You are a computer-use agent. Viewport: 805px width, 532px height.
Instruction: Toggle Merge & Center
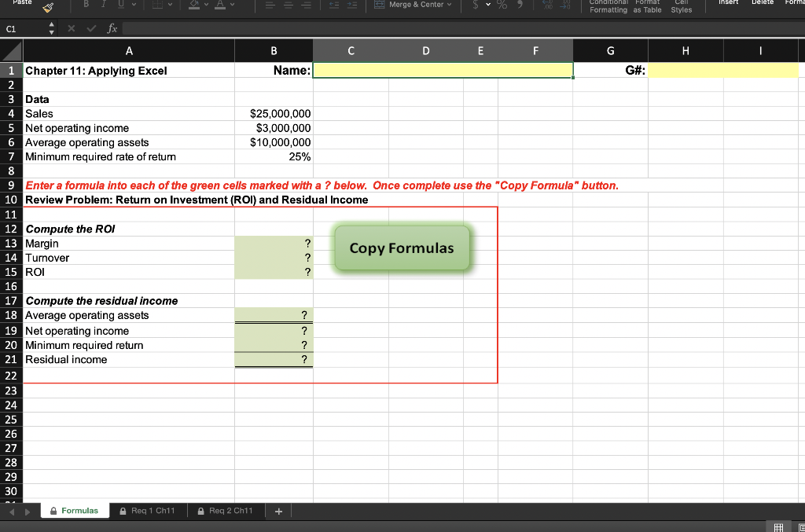pos(409,5)
